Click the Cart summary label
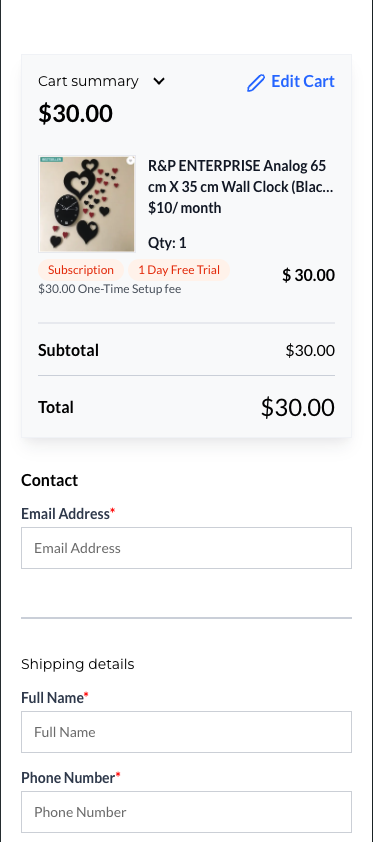 point(88,81)
